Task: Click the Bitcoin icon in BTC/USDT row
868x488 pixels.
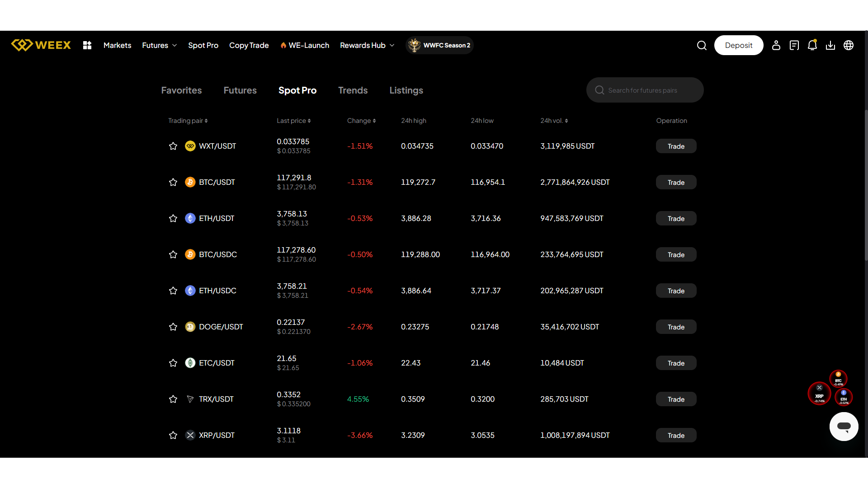Action: click(190, 182)
